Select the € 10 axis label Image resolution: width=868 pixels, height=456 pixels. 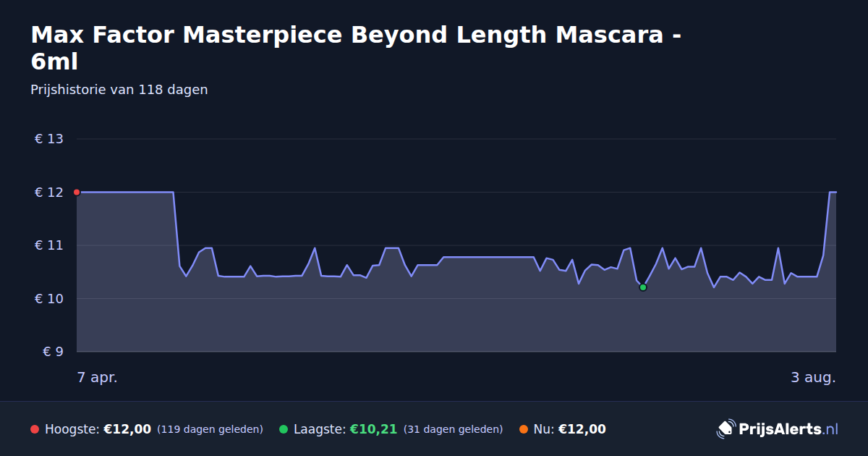click(x=48, y=298)
